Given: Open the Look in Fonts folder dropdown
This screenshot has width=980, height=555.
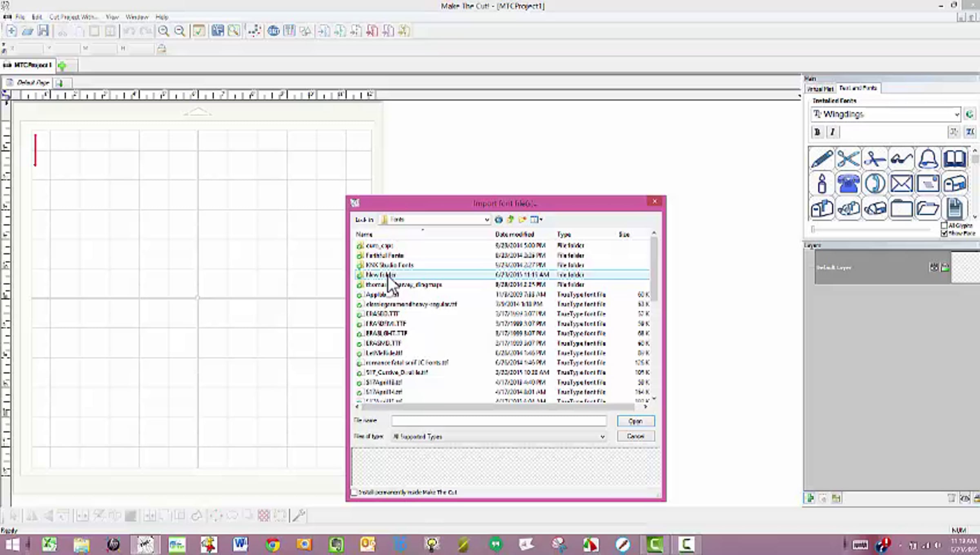Looking at the screenshot, I should (486, 220).
